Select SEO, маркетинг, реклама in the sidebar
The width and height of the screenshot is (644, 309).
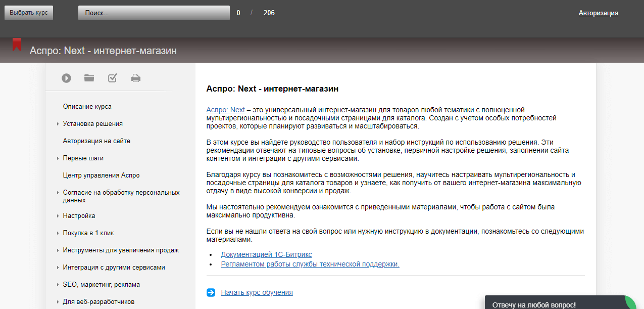pos(101,285)
